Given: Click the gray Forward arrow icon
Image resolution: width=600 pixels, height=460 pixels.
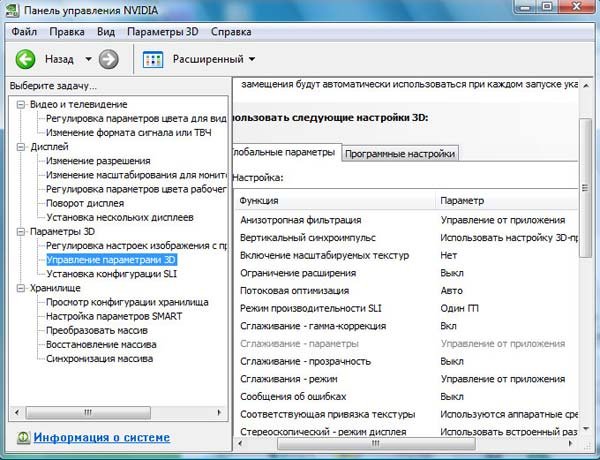Looking at the screenshot, I should point(108,60).
